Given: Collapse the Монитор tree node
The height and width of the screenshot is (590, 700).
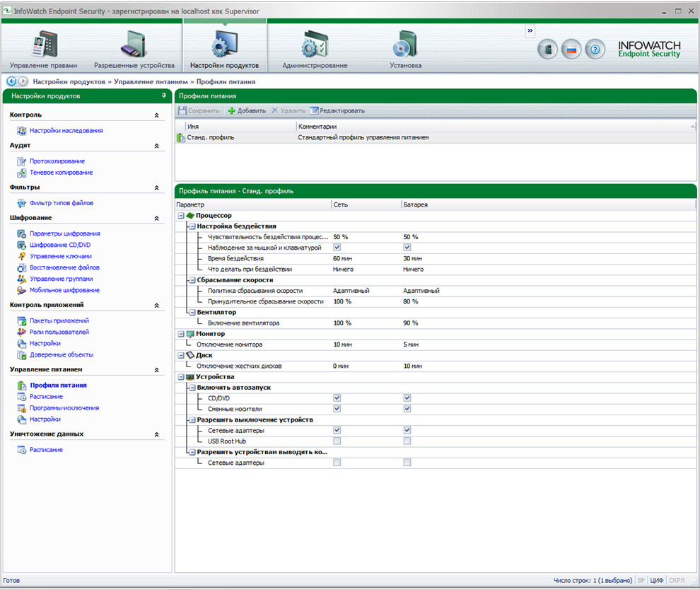Looking at the screenshot, I should 181,334.
